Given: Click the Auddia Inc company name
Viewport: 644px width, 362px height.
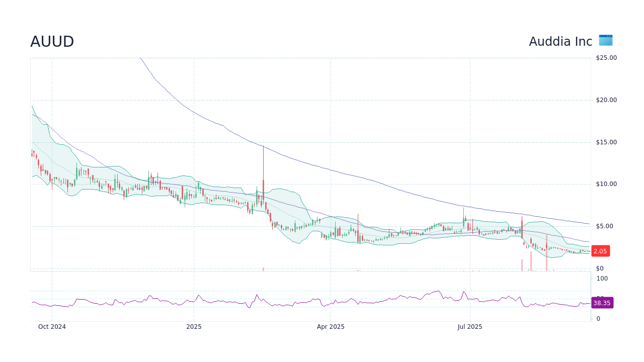Looking at the screenshot, I should 560,42.
